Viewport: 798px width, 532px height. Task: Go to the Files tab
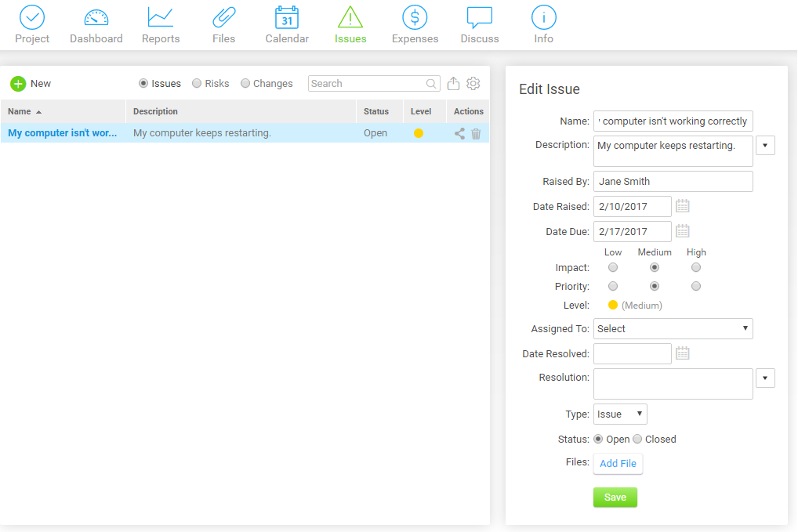(x=224, y=25)
